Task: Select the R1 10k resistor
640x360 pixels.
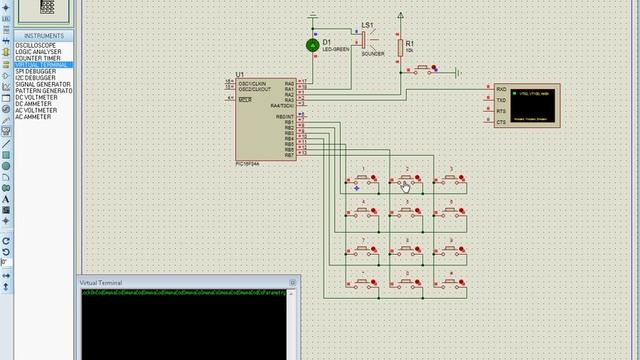Action: (400, 48)
